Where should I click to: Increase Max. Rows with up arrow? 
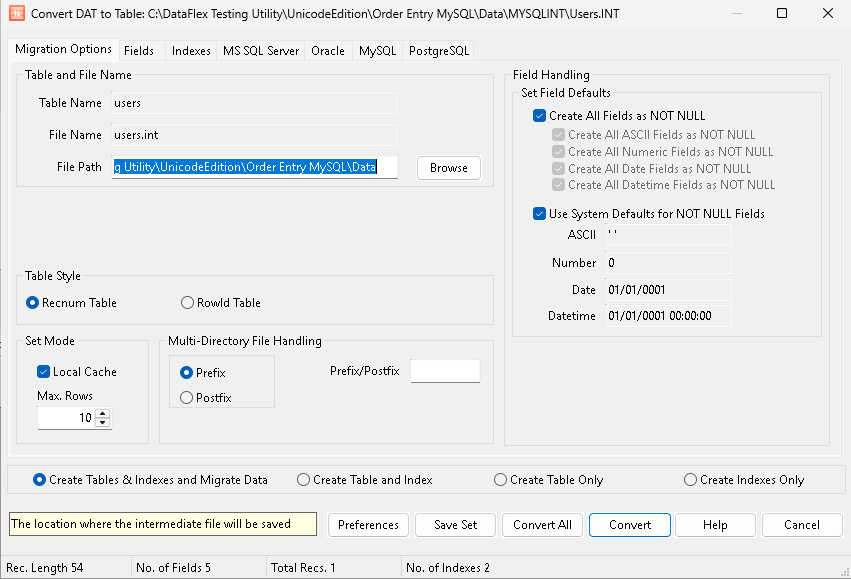click(x=103, y=413)
